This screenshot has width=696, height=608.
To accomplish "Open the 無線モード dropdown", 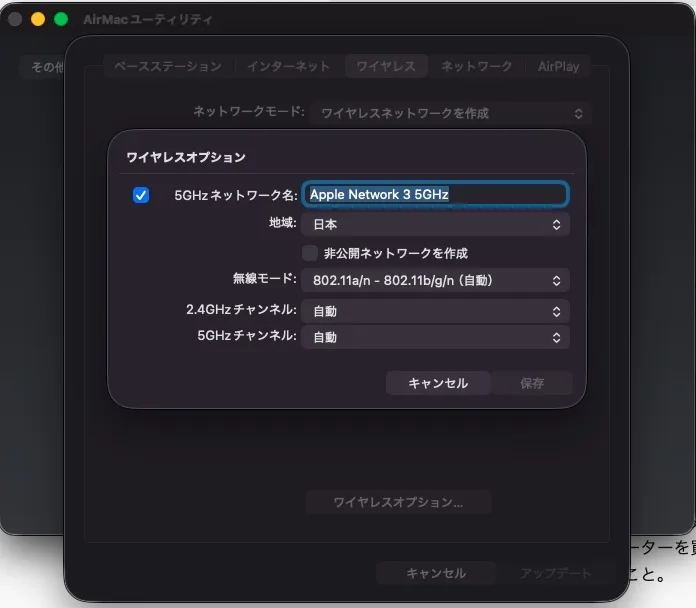I will coord(436,280).
